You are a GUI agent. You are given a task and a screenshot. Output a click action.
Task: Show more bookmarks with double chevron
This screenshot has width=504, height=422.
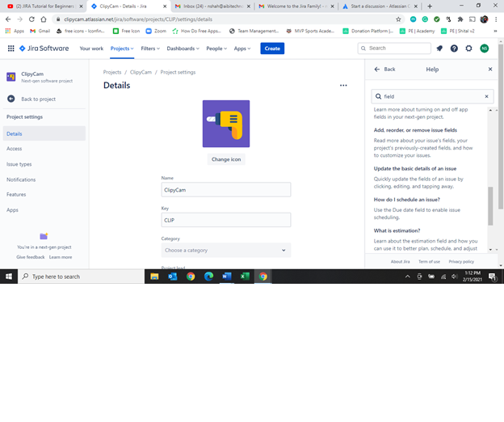point(495,31)
